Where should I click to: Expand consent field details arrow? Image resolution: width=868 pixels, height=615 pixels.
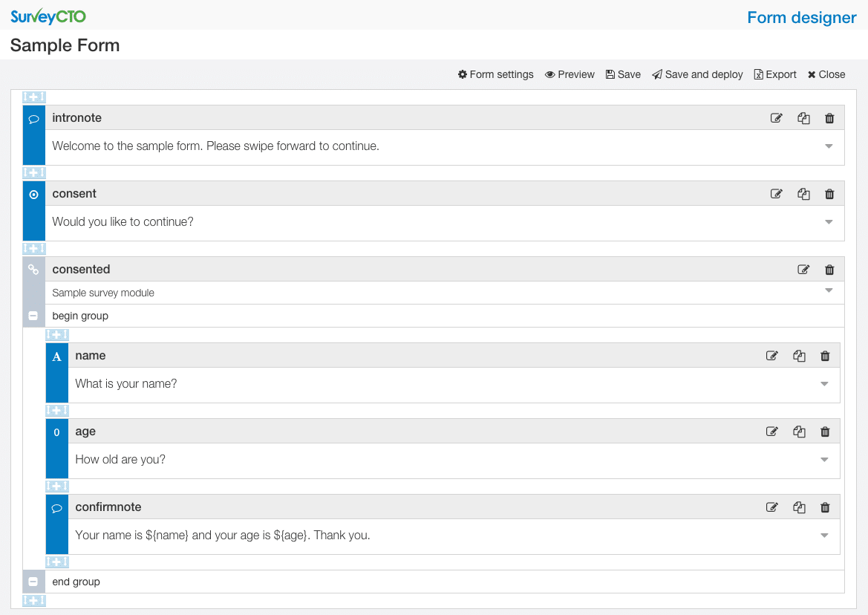coord(829,222)
